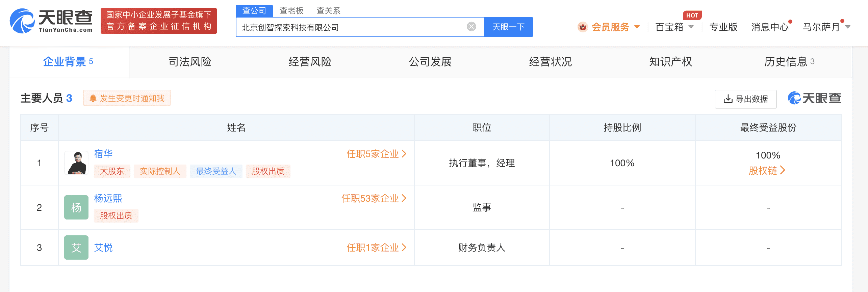Switch to the 查关系 search tab
Screen dimensions: 868x292
328,11
